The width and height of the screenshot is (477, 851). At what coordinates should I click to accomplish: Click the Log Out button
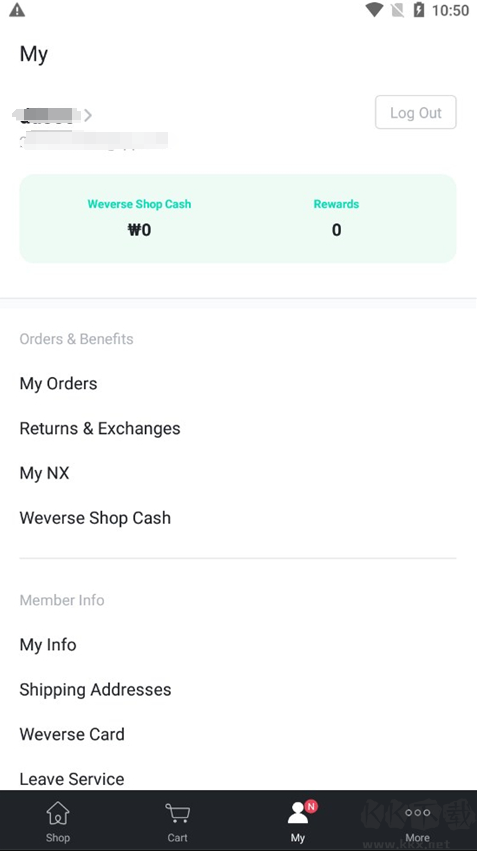[416, 112]
